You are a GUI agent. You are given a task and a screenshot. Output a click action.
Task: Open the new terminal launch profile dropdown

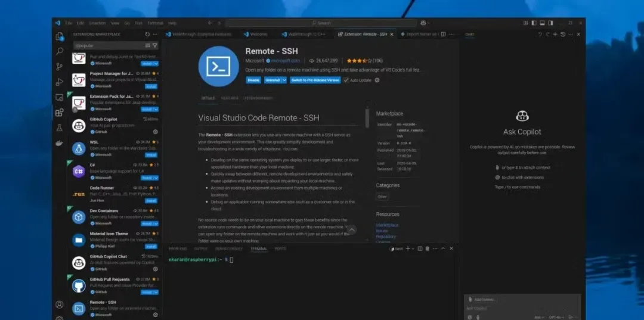(x=413, y=248)
